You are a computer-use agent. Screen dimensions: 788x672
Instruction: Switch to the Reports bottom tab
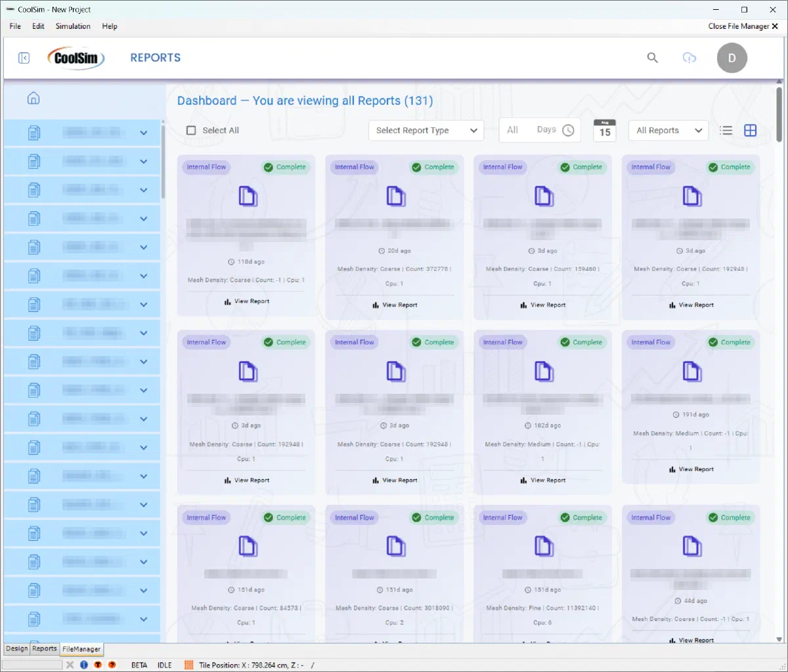click(x=45, y=648)
